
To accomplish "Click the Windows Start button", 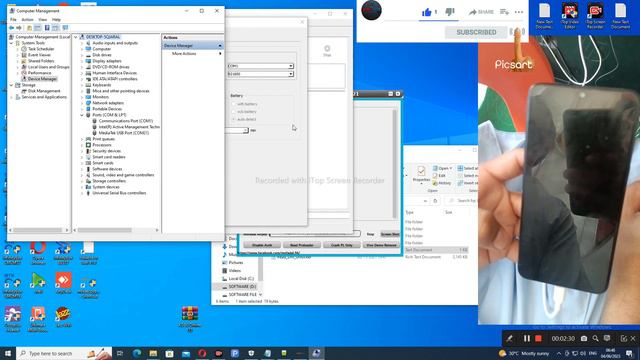I will click(x=8, y=353).
